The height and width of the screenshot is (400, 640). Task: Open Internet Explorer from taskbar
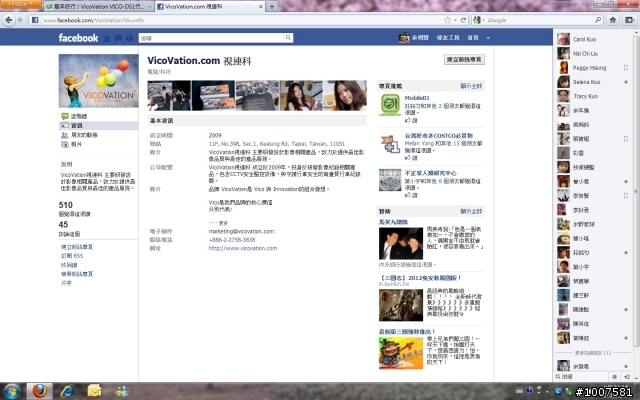pyautogui.click(x=67, y=391)
